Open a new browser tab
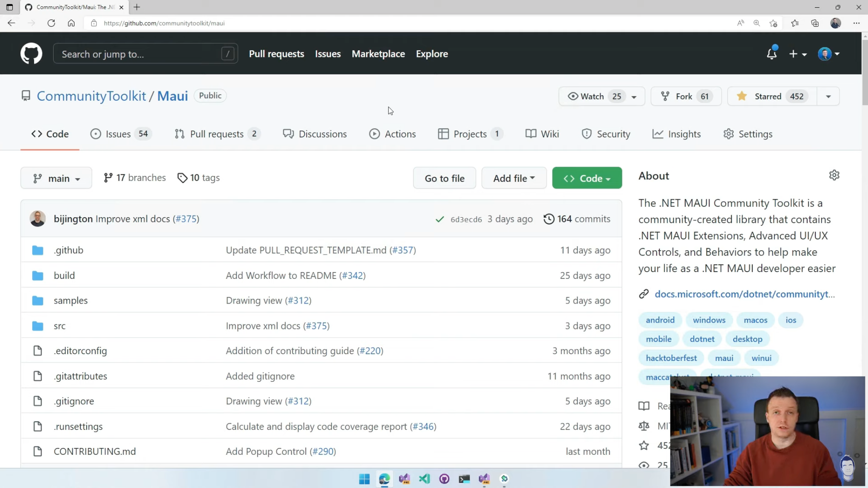Image resolution: width=868 pixels, height=488 pixels. tap(136, 7)
